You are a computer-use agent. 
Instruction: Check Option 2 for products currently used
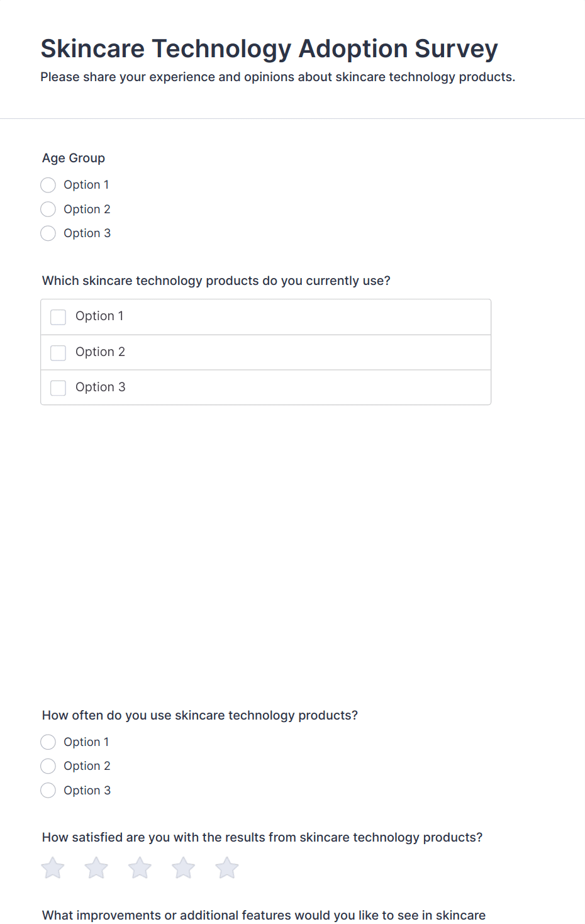(x=58, y=353)
